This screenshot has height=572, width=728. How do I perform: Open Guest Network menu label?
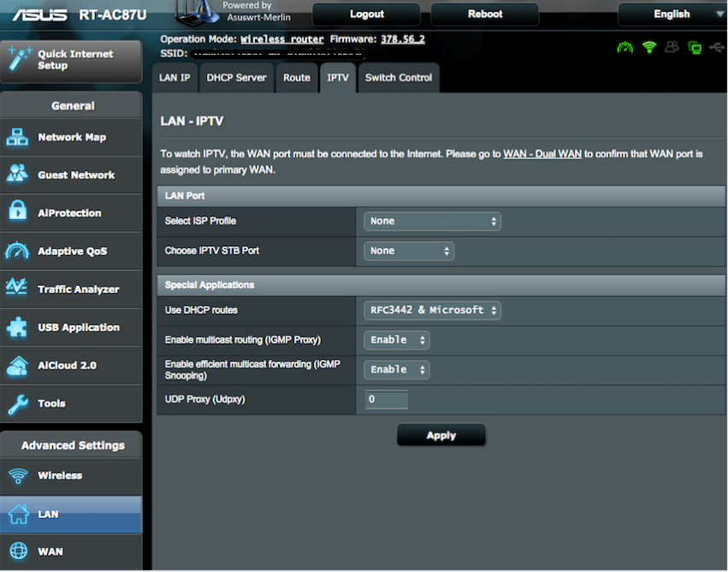coord(76,175)
